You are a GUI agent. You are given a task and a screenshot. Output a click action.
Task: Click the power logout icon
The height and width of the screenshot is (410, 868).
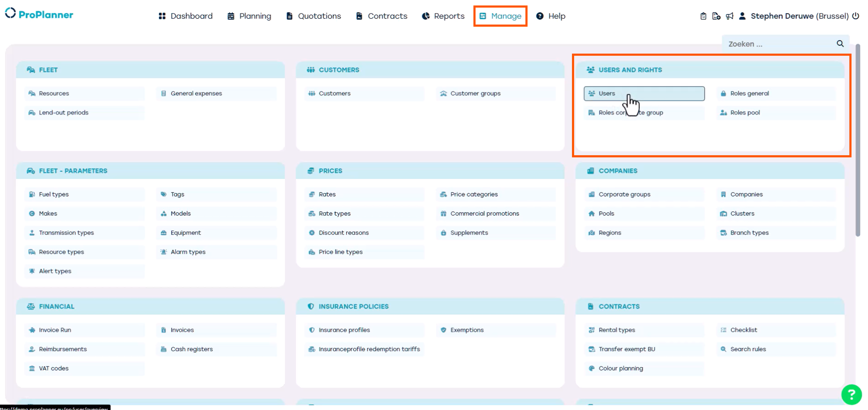click(856, 16)
